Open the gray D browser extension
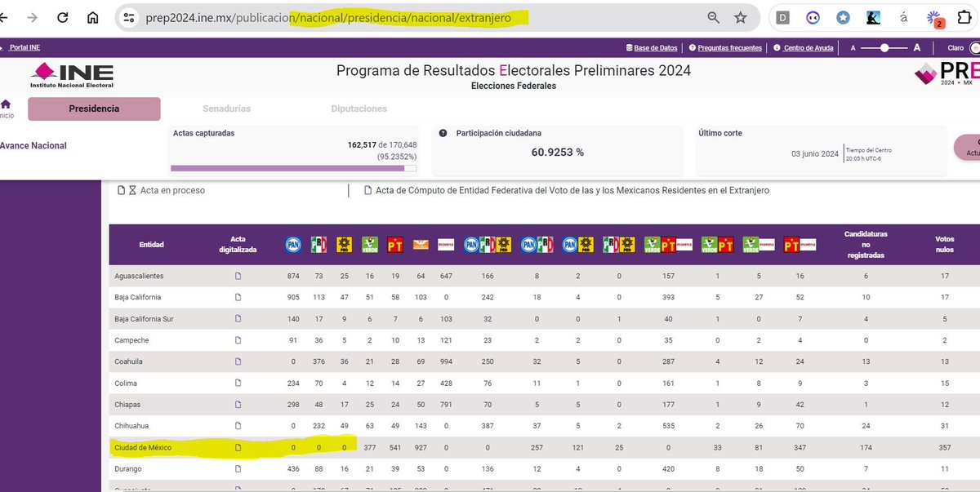980x492 pixels. coord(783,17)
